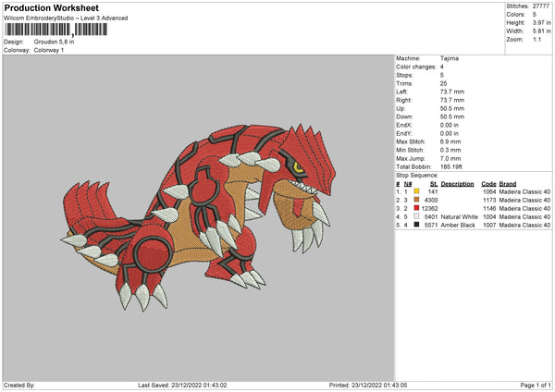The image size is (555, 392).
Task: Click 'Madeira Classic 40' brand in Amber Black row
Action: click(x=524, y=225)
